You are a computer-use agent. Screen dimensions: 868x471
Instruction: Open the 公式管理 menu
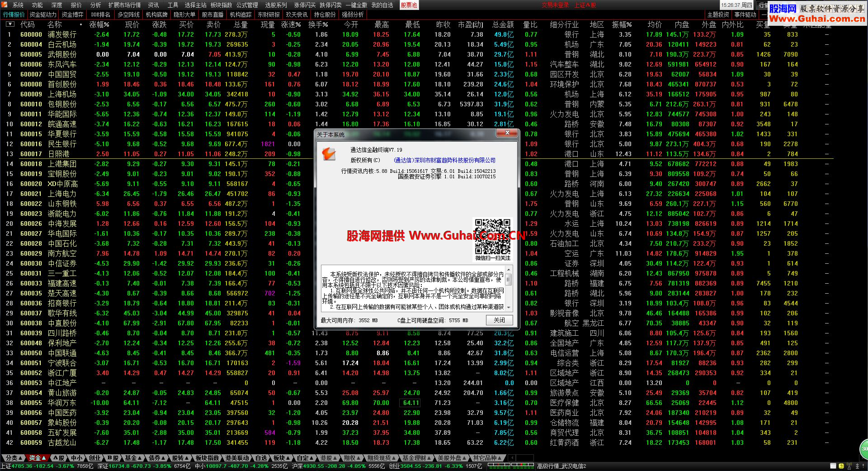247,5
